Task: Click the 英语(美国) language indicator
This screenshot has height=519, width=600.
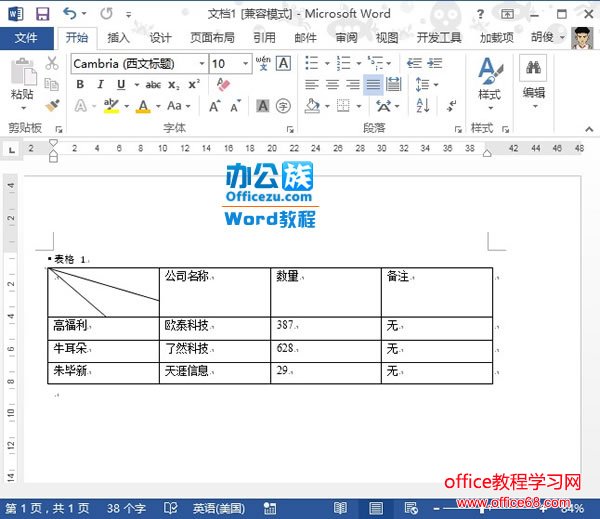Action: (x=219, y=508)
